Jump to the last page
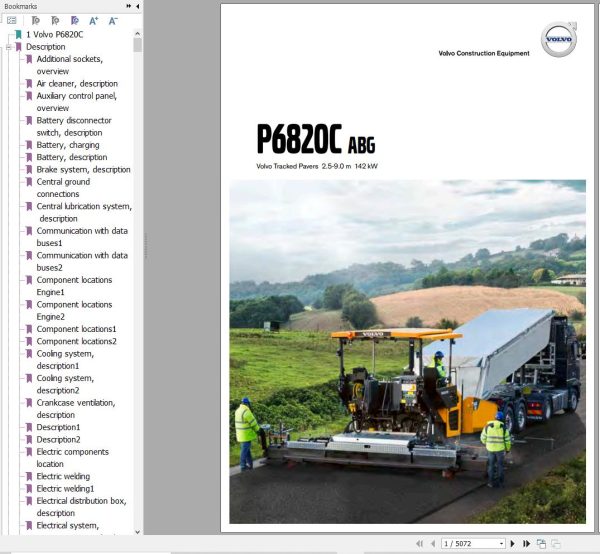The height and width of the screenshot is (554, 600). [x=527, y=543]
